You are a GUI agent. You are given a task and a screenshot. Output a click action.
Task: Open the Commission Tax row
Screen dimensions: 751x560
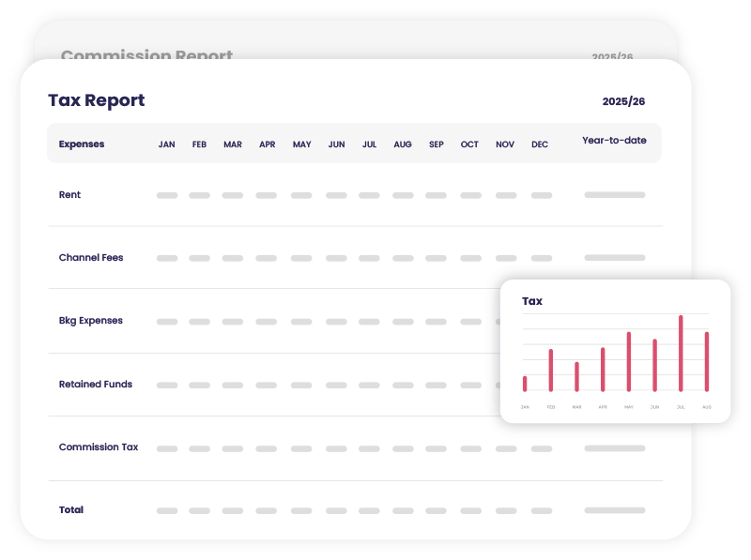99,447
